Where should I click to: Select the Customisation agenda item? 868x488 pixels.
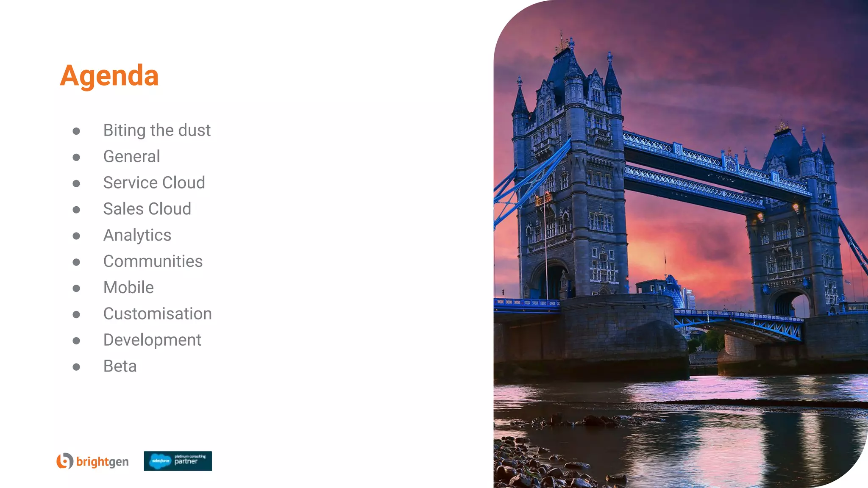158,314
